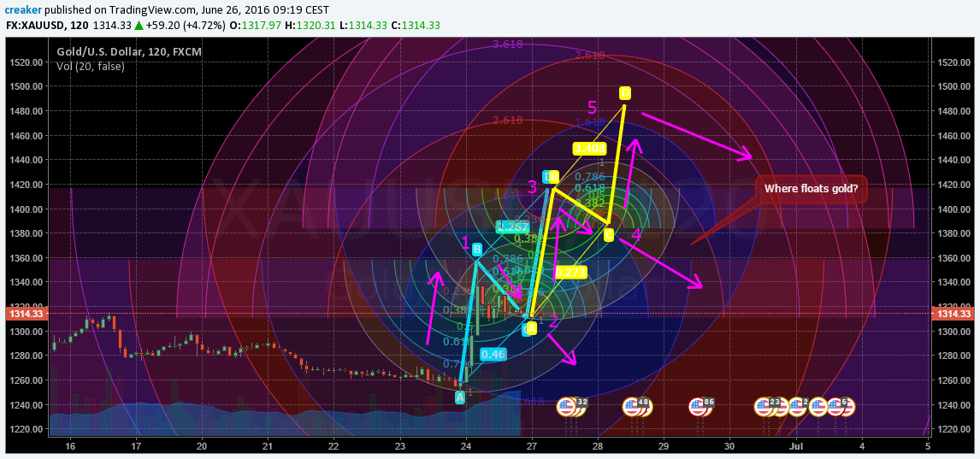Click 1520.00 on the right price axis

pyautogui.click(x=952, y=62)
